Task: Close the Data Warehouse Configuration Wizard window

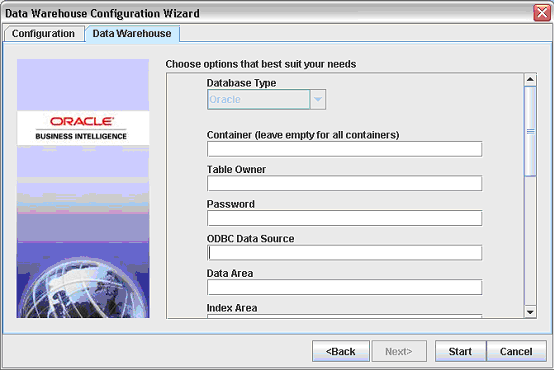Action: coord(542,13)
